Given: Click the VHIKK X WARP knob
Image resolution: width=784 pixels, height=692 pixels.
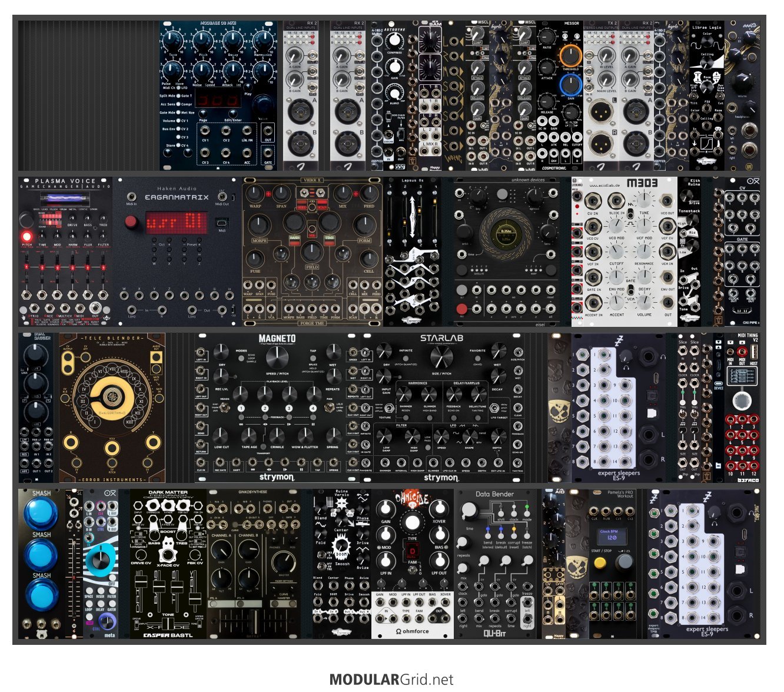Looking at the screenshot, I should 255,193.
